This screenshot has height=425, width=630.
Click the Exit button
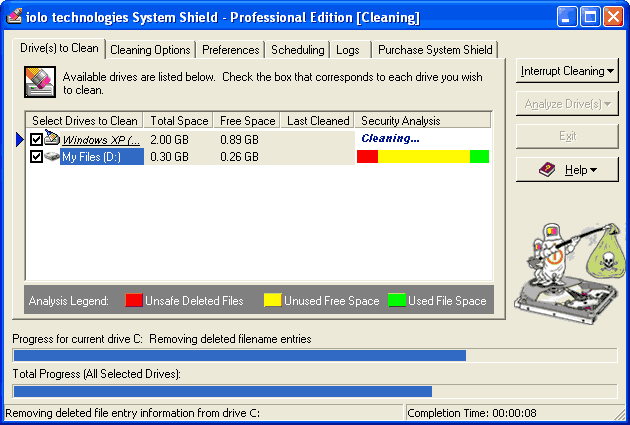coord(567,136)
